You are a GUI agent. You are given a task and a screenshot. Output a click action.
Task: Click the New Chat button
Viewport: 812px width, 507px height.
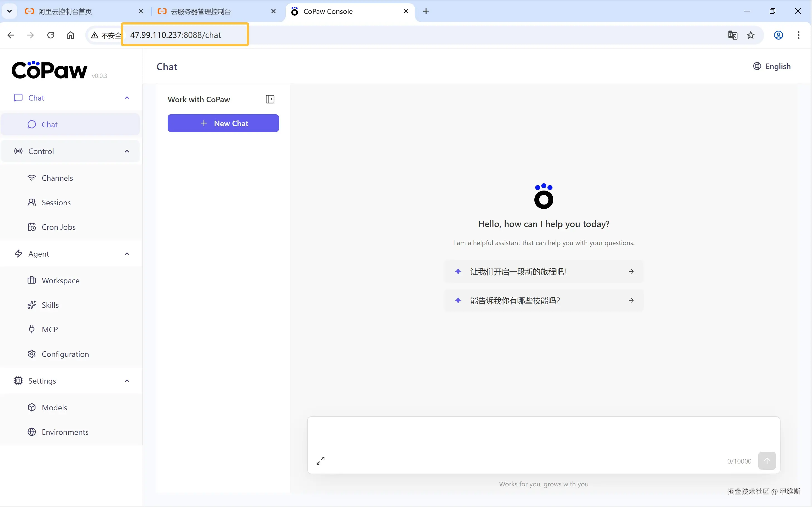pyautogui.click(x=223, y=123)
